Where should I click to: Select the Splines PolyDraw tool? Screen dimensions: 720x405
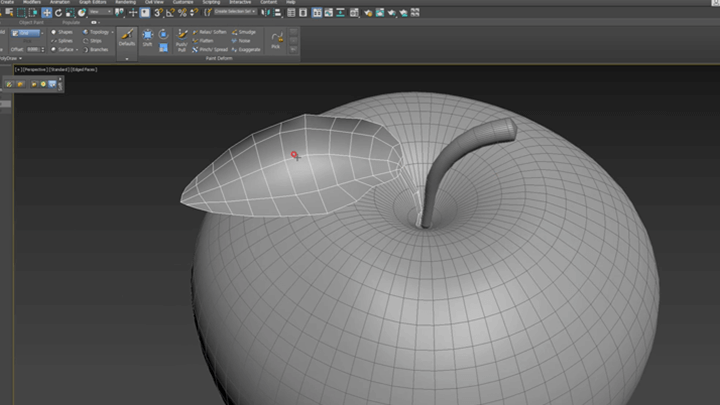tap(62, 41)
